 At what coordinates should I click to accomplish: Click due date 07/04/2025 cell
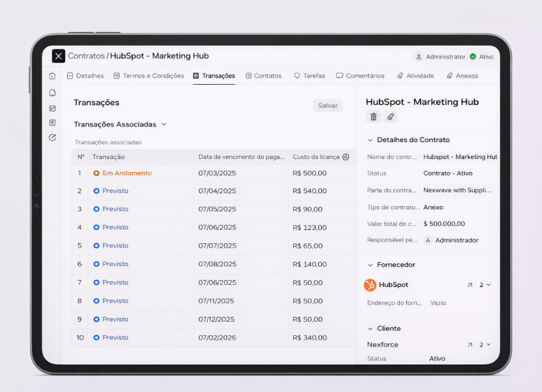(x=241, y=191)
